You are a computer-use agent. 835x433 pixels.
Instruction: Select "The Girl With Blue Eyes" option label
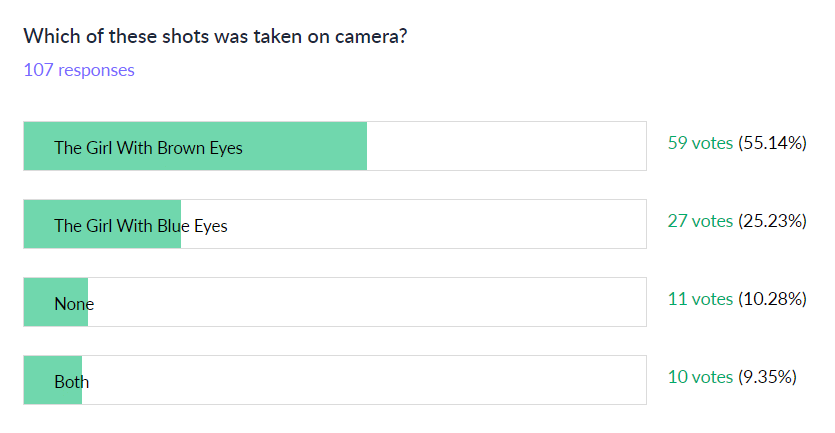pyautogui.click(x=141, y=226)
